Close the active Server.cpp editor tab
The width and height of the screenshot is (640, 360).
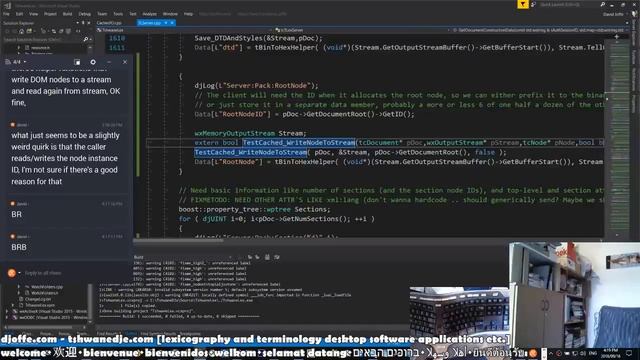pyautogui.click(x=172, y=23)
